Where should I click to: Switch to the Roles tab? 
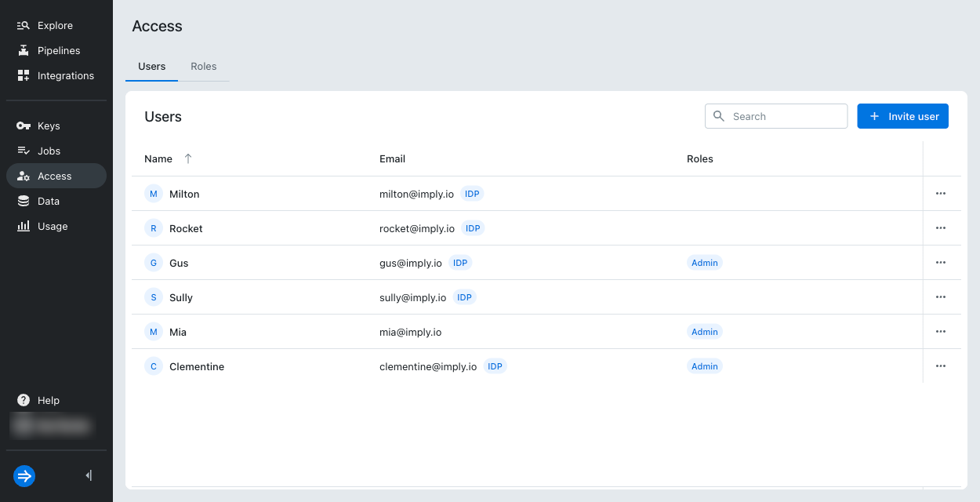coord(203,67)
